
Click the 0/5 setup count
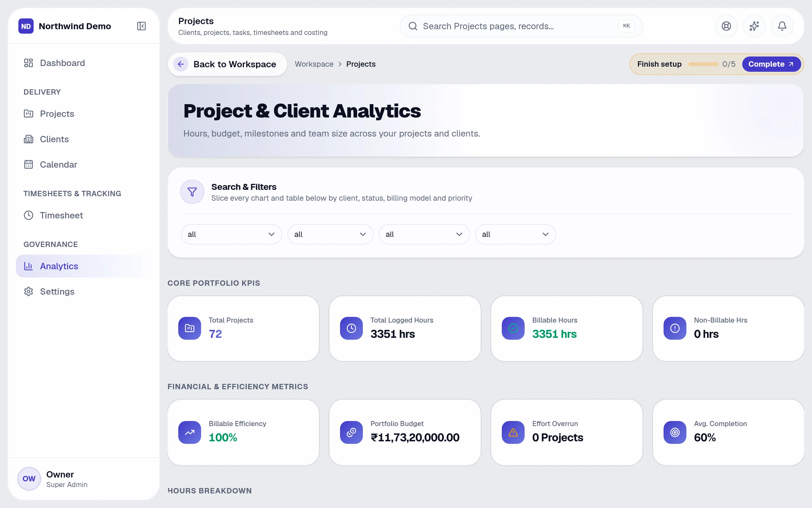click(729, 64)
